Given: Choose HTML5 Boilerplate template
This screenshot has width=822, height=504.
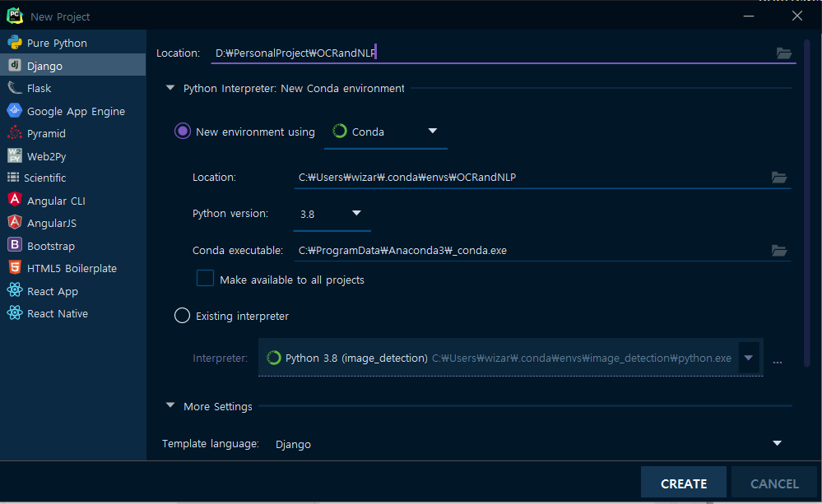Looking at the screenshot, I should point(73,268).
